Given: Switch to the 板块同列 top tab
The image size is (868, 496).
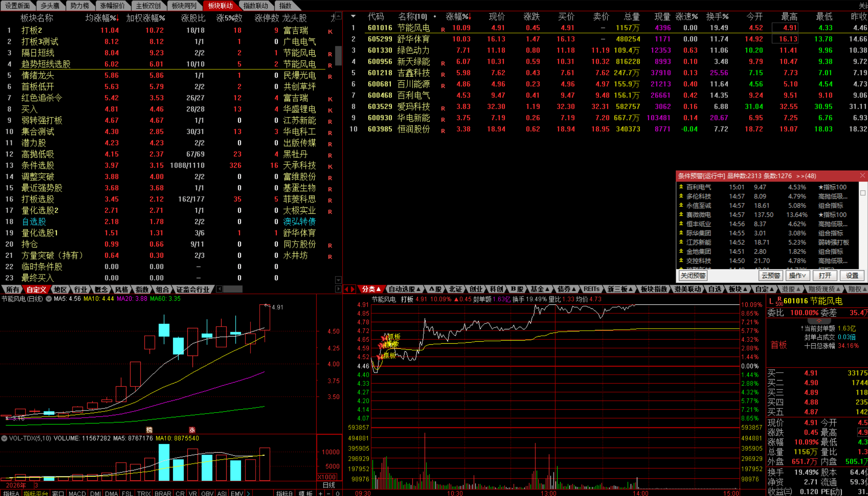Looking at the screenshot, I should tap(184, 5).
